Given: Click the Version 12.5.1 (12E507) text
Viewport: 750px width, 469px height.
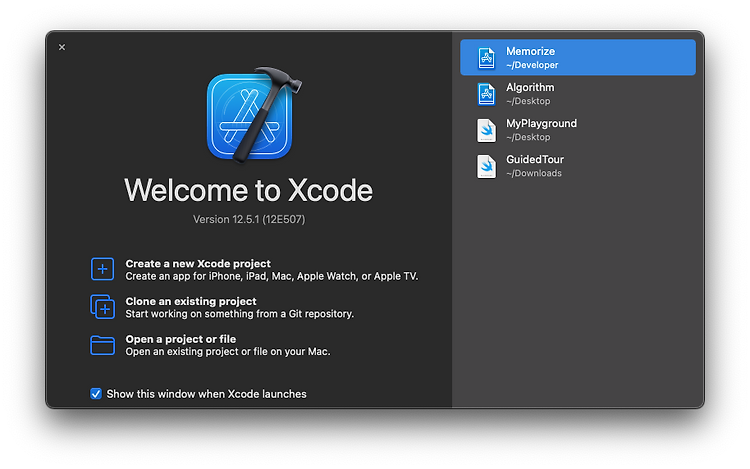Looking at the screenshot, I should point(249,219).
